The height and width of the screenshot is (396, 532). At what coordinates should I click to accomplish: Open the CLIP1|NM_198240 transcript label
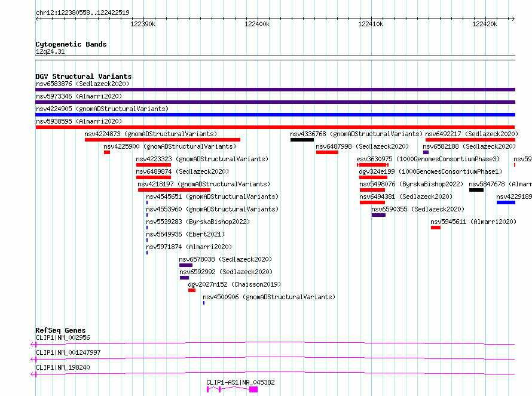[63, 367]
